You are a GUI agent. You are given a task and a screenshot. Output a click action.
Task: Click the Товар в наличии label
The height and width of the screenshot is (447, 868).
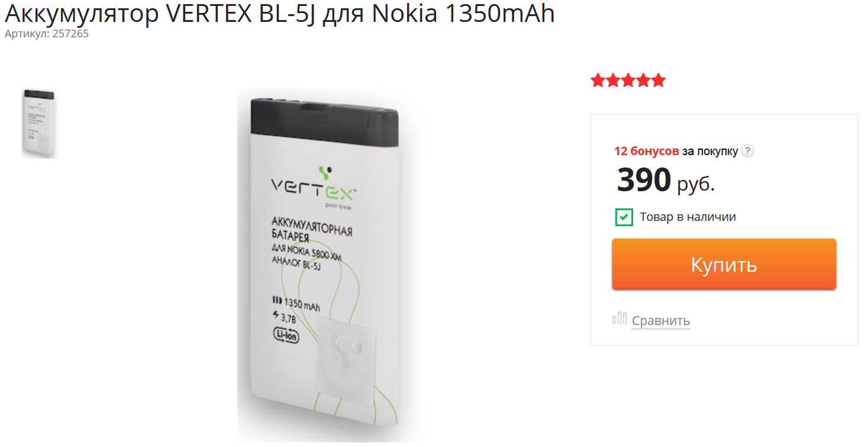click(688, 217)
